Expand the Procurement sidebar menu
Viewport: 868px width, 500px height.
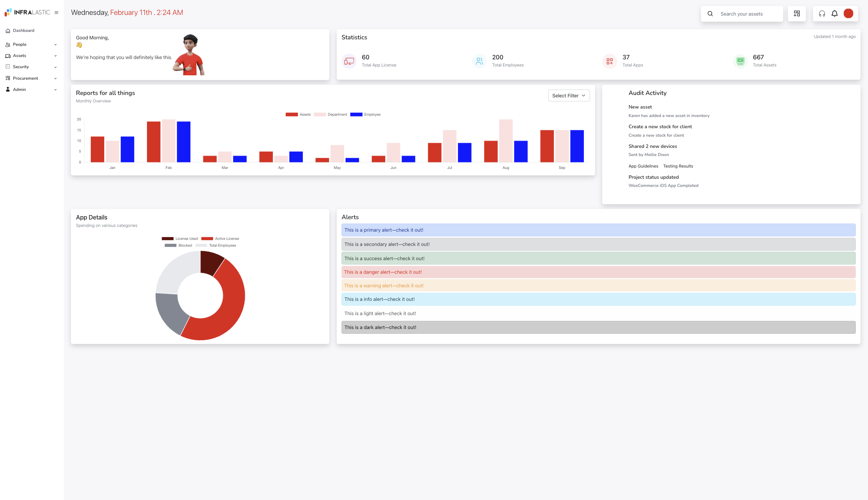click(31, 78)
